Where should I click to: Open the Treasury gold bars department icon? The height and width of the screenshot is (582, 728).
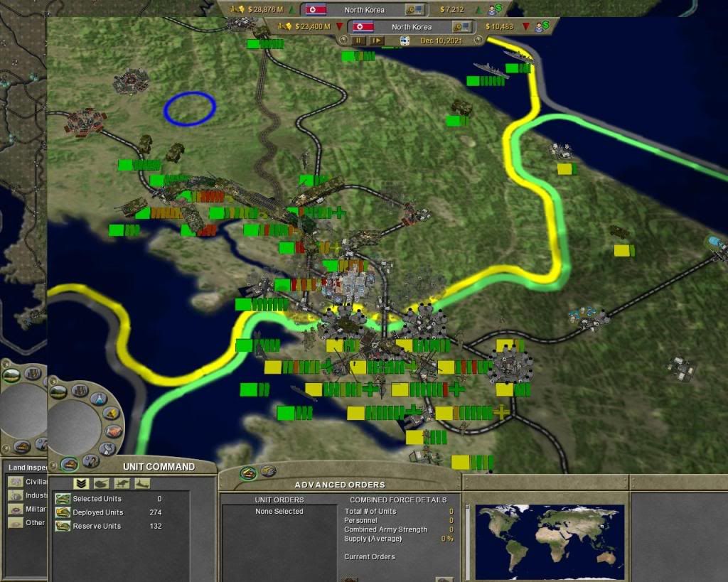tap(110, 413)
